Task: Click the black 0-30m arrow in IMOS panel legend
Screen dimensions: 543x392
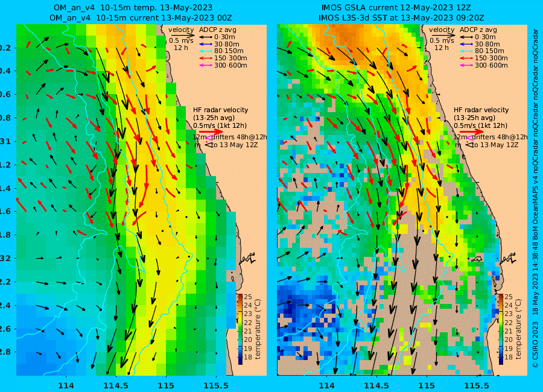Action: tap(466, 37)
